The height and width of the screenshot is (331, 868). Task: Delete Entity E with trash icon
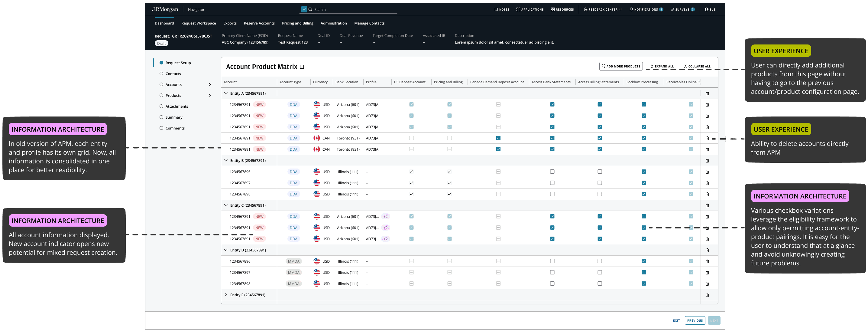[x=707, y=295]
